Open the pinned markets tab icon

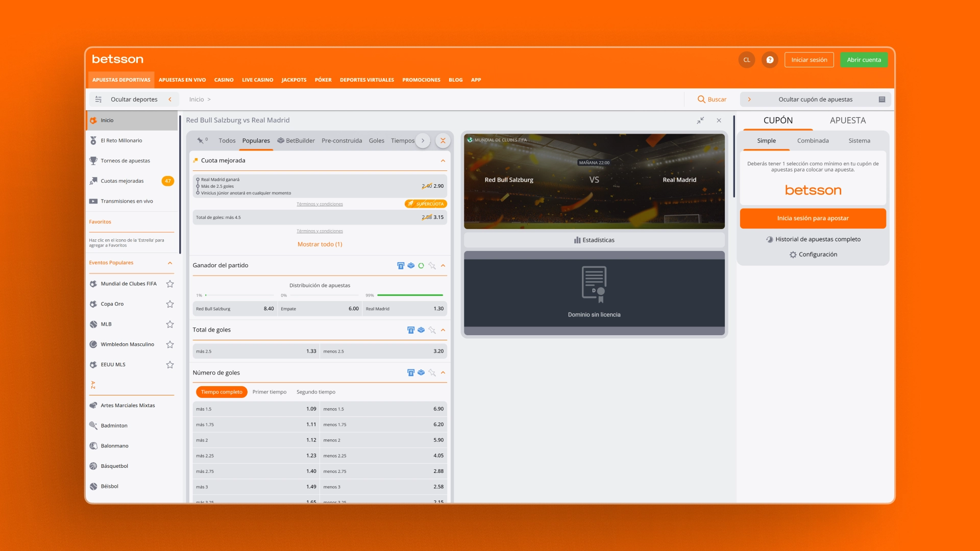(x=202, y=141)
